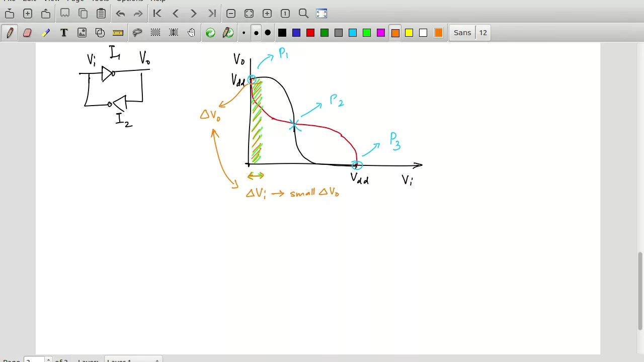The image size is (644, 362).
Task: Open the custom color chooser button
Action: pyautogui.click(x=438, y=33)
